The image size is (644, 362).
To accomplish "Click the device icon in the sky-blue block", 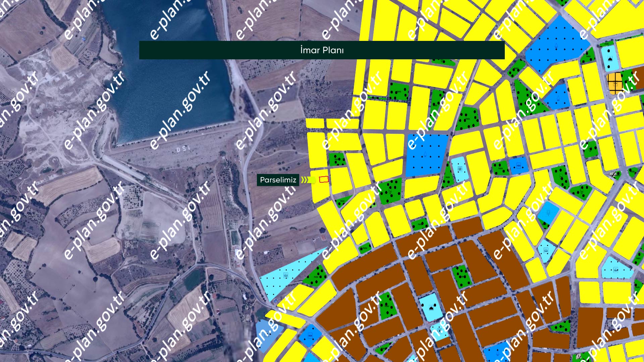I will (x=548, y=212).
